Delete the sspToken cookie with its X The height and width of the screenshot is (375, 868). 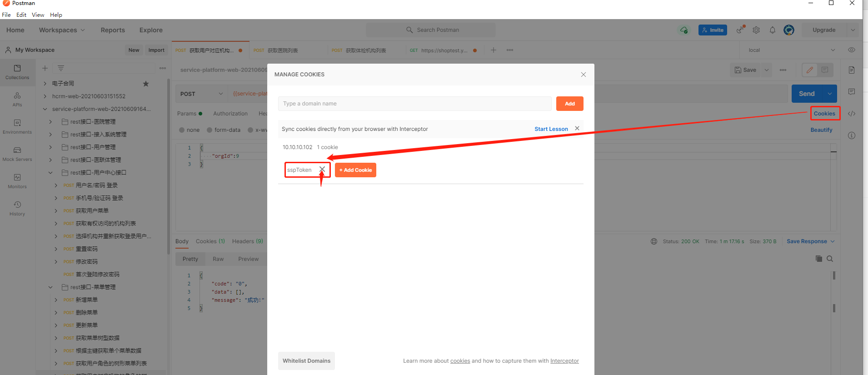coord(322,169)
